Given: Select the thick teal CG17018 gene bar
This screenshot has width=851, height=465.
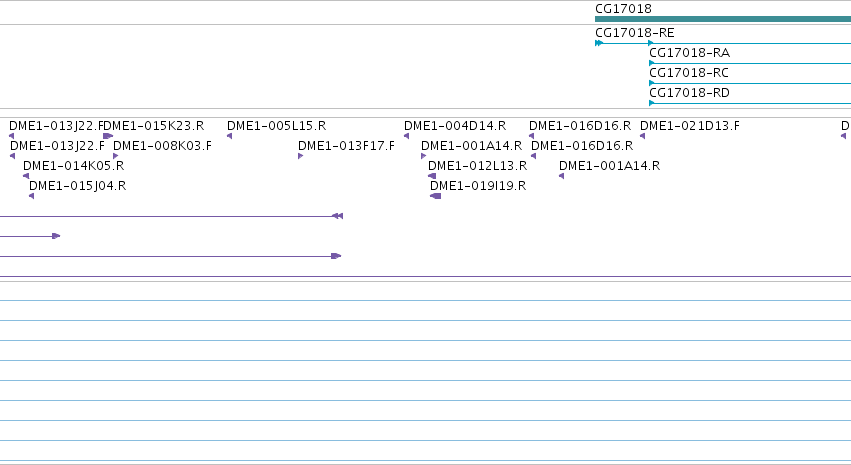Looking at the screenshot, I should click(x=723, y=19).
